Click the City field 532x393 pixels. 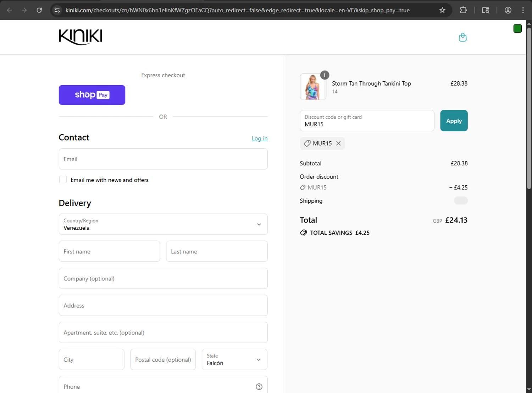(92, 360)
